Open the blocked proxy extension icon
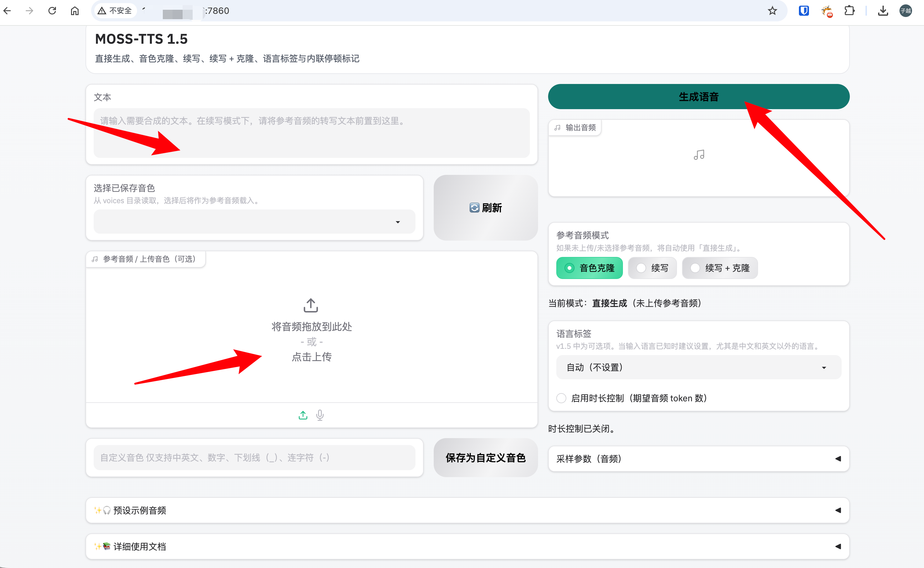 (x=827, y=11)
